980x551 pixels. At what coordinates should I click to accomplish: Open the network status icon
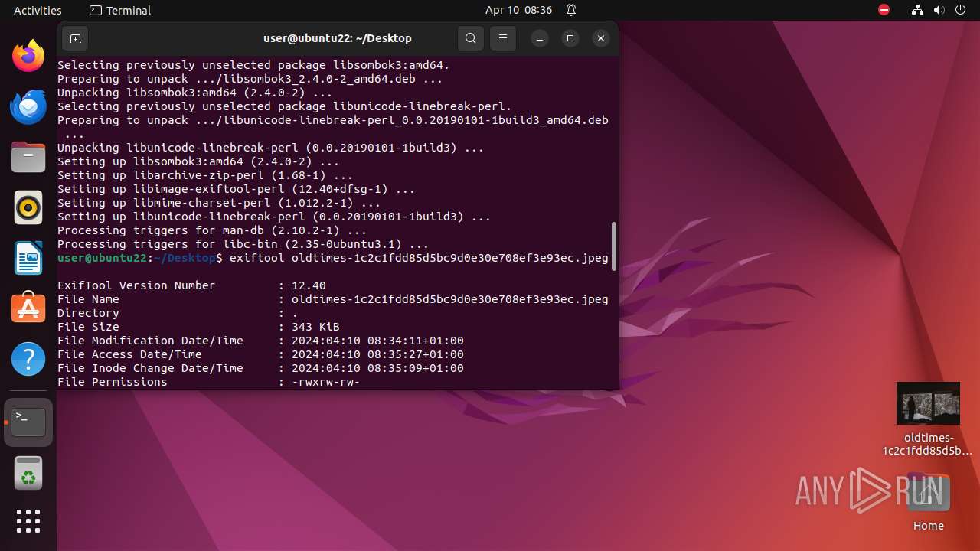click(918, 10)
